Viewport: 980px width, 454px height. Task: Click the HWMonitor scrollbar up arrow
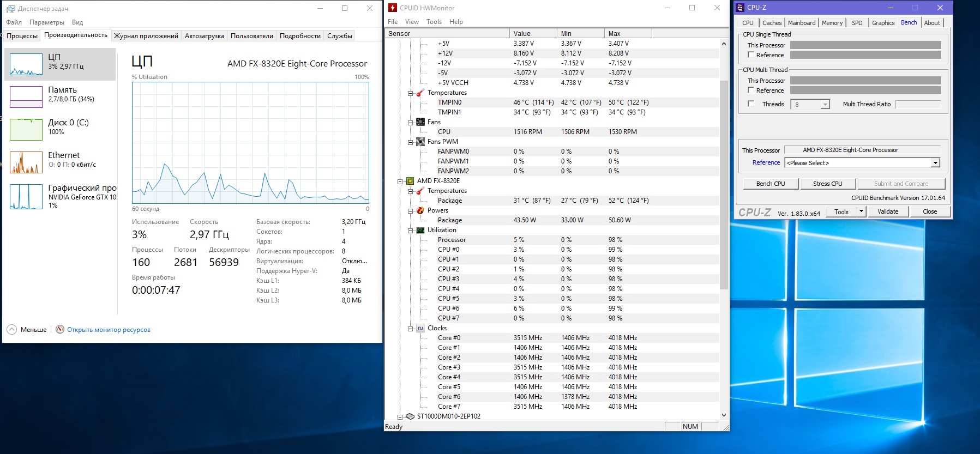(x=724, y=44)
